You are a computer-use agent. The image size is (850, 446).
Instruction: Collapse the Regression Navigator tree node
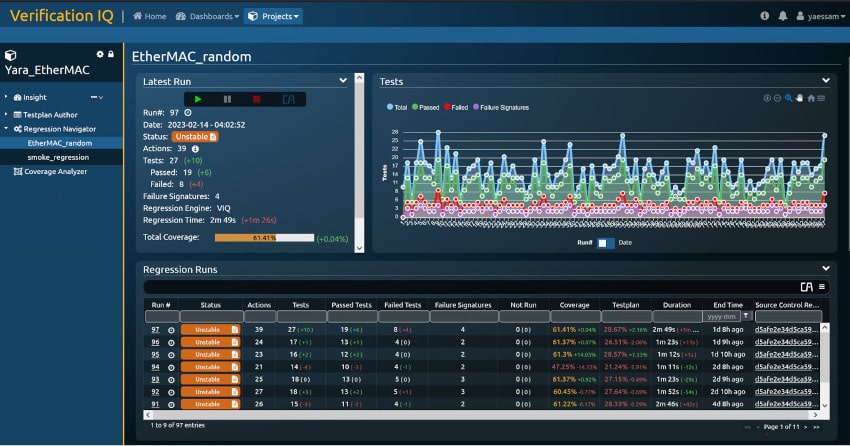click(5, 129)
